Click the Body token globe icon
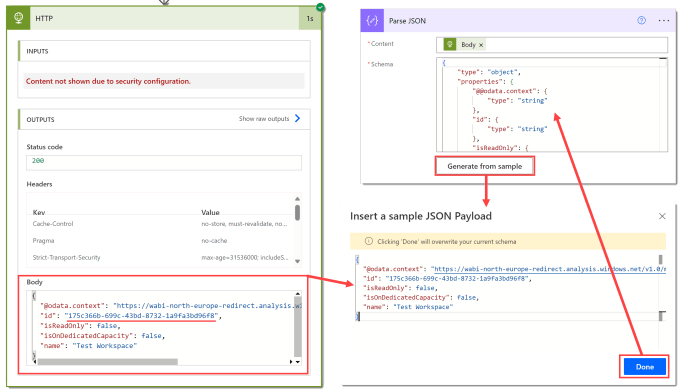680x391 pixels. pos(450,44)
